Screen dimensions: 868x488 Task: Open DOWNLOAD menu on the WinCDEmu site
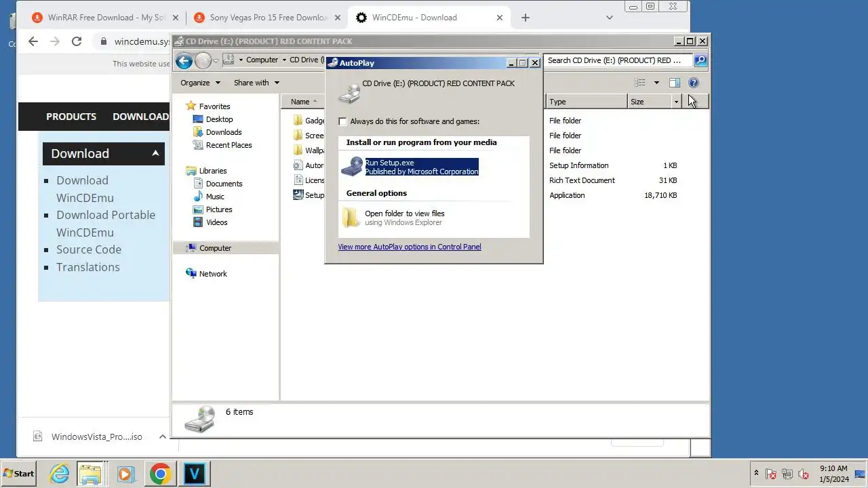click(x=140, y=117)
